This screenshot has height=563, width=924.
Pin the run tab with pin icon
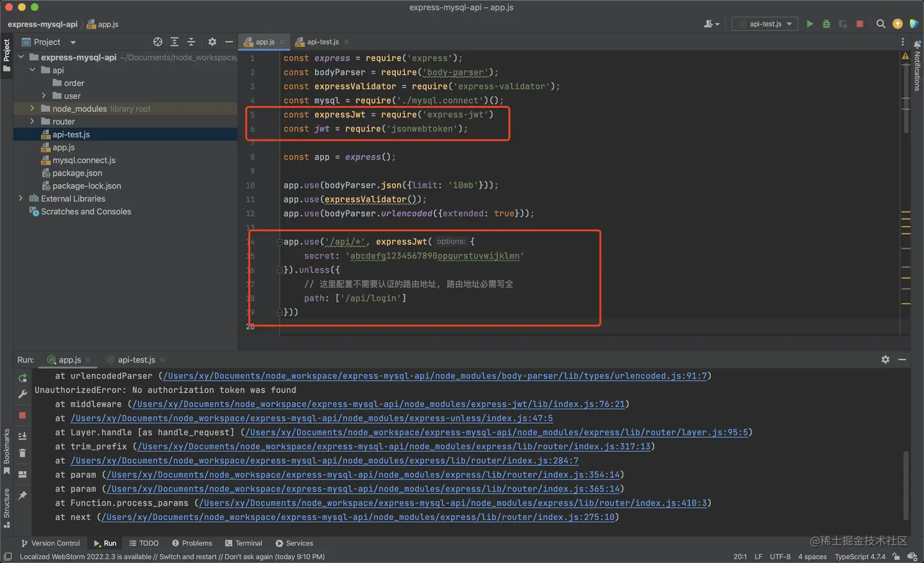click(23, 495)
